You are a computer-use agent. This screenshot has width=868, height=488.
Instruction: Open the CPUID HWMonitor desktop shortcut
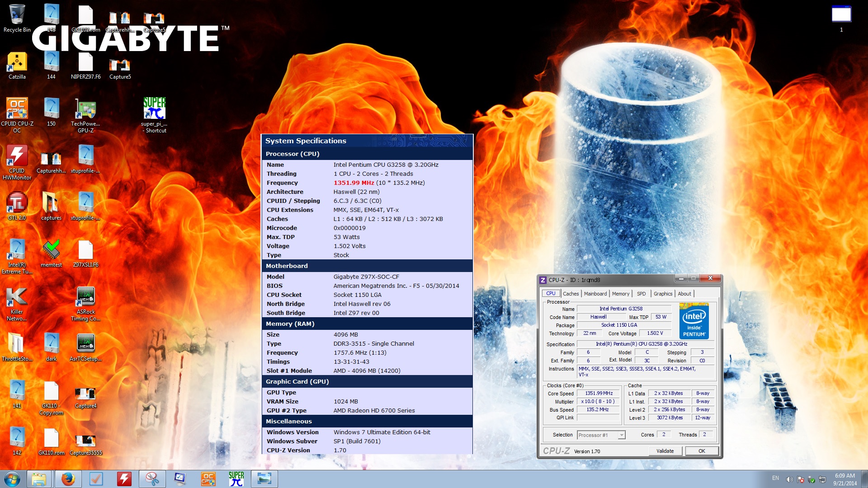[x=17, y=162]
